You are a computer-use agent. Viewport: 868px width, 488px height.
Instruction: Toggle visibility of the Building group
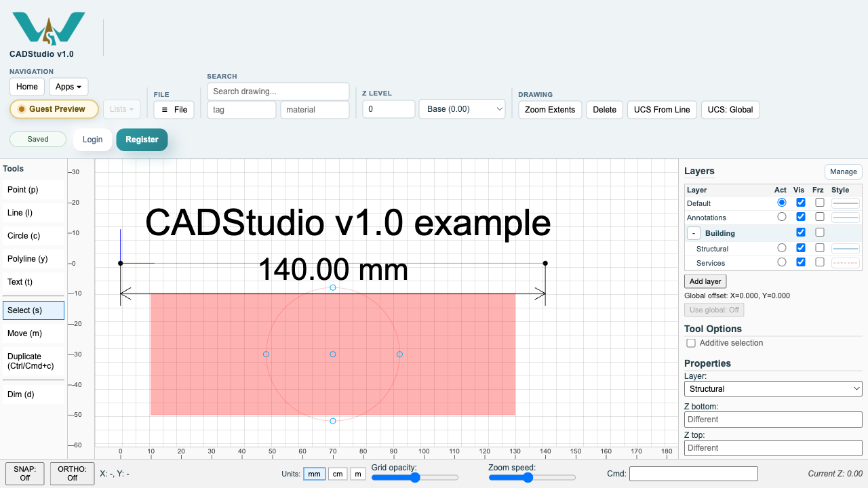[x=801, y=232]
